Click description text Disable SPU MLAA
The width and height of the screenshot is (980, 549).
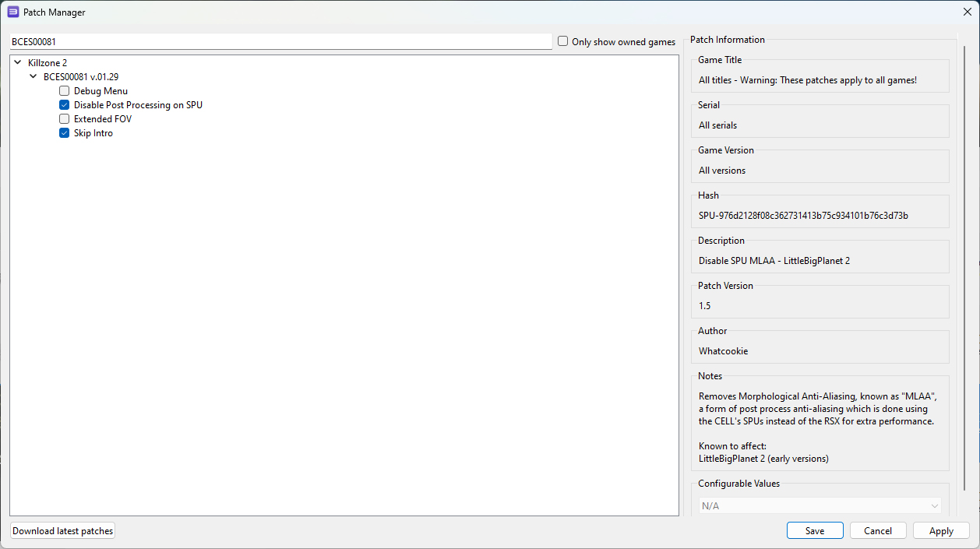coord(774,261)
